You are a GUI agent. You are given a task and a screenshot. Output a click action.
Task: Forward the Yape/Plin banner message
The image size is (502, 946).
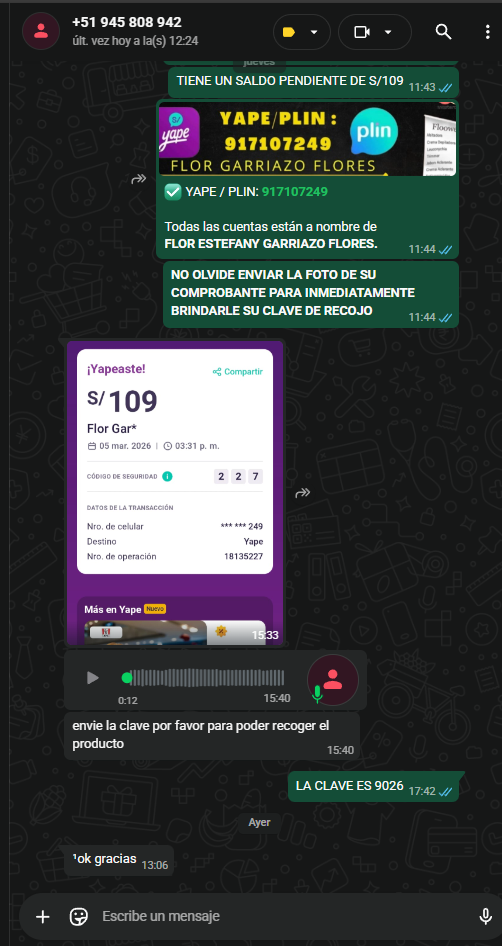[139, 179]
